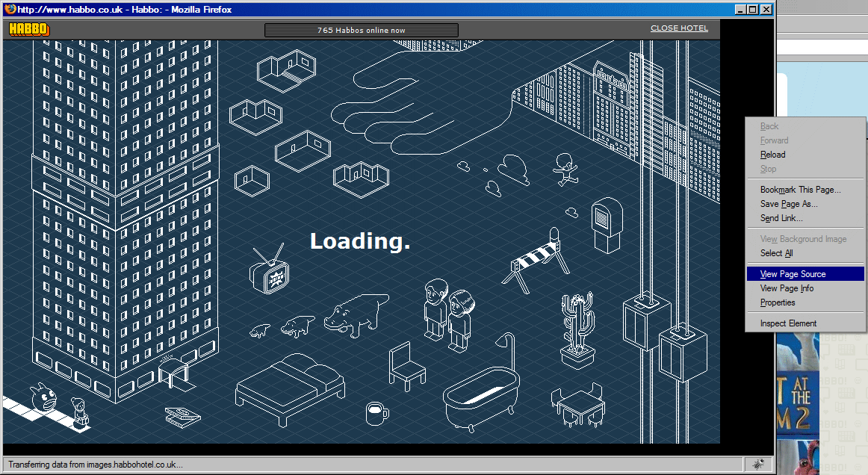
Task: Open View Page Source from context menu
Action: [x=805, y=274]
